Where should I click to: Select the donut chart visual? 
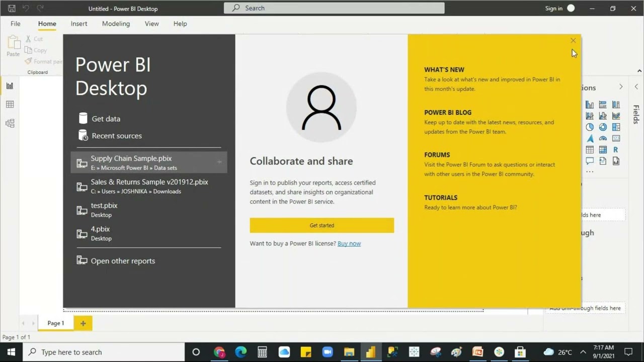coord(603,127)
